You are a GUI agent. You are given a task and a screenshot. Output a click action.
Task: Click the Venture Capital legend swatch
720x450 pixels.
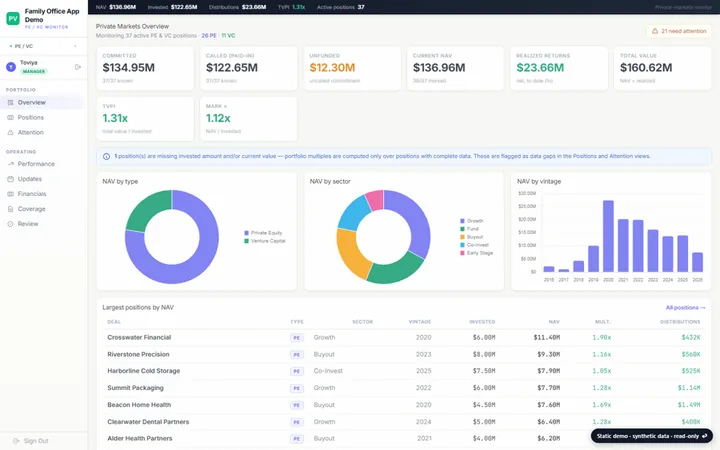pyautogui.click(x=247, y=241)
